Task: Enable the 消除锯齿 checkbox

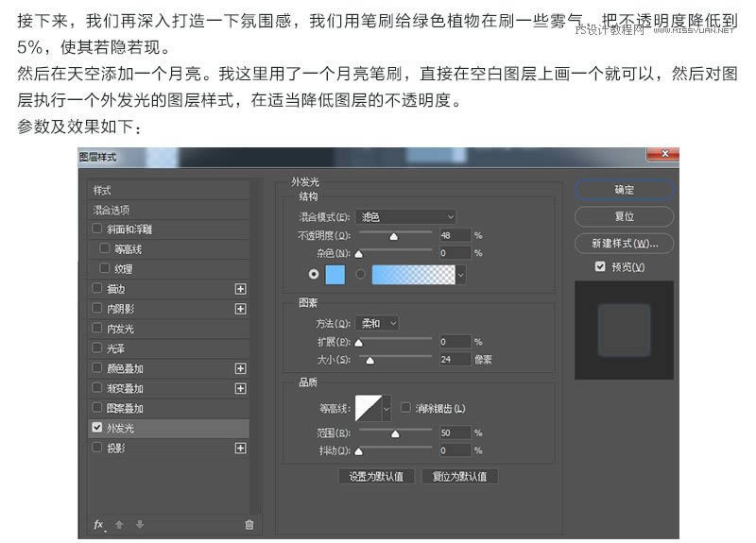Action: (405, 408)
